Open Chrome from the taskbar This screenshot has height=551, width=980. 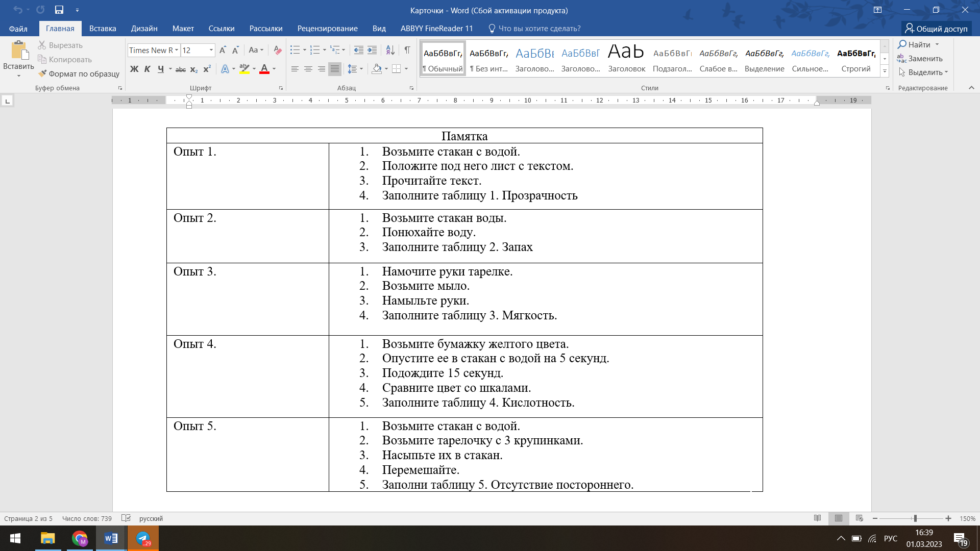(x=80, y=538)
